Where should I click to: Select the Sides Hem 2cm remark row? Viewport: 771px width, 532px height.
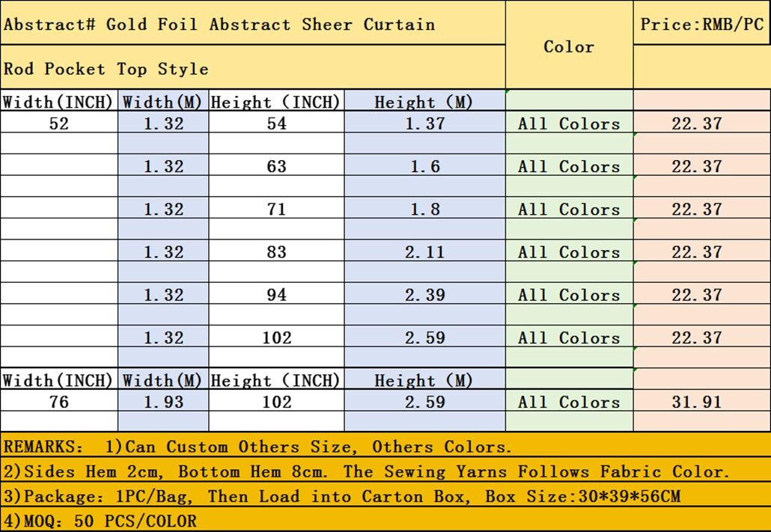coord(385,470)
